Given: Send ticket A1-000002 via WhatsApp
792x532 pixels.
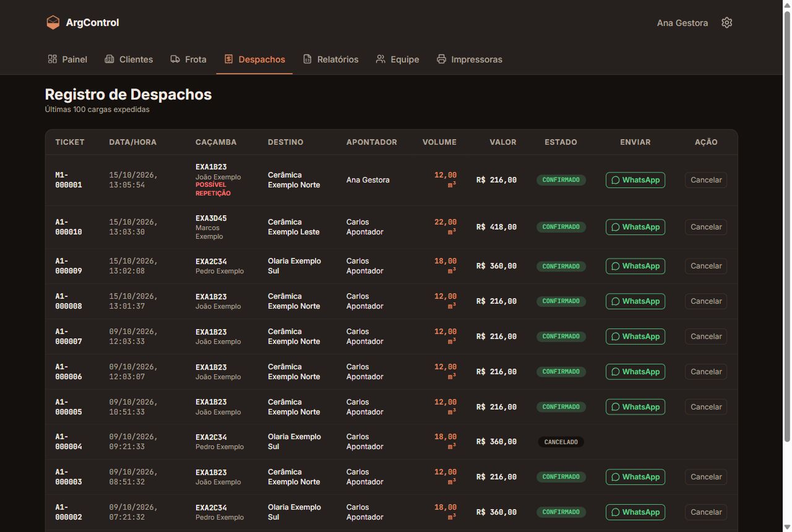Looking at the screenshot, I should pyautogui.click(x=635, y=512).
